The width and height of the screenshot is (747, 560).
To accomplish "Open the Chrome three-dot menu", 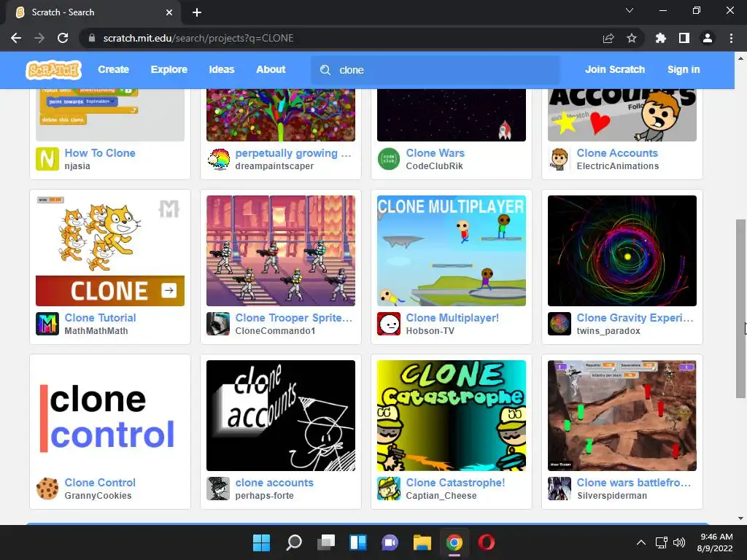I will [x=731, y=38].
